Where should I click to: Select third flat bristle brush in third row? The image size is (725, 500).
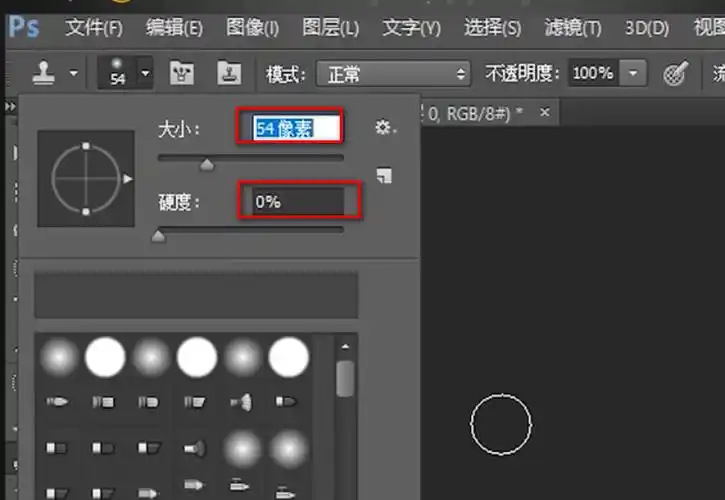click(149, 448)
